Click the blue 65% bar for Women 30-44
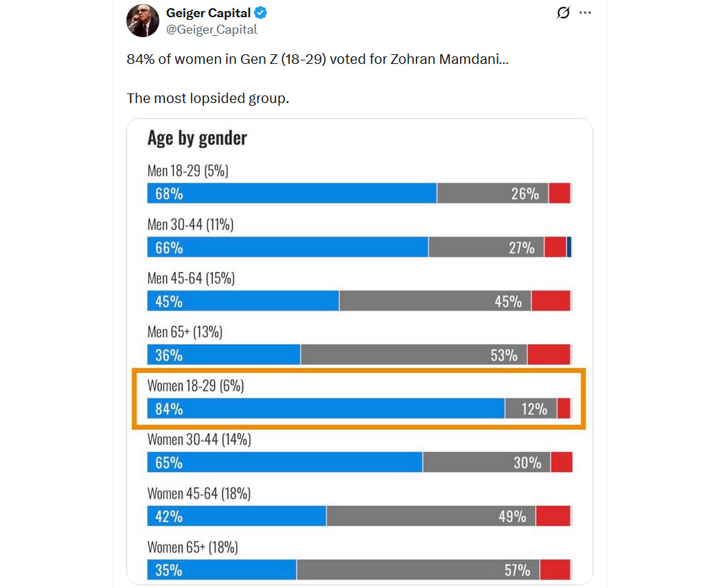Image resolution: width=721 pixels, height=588 pixels. point(285,462)
